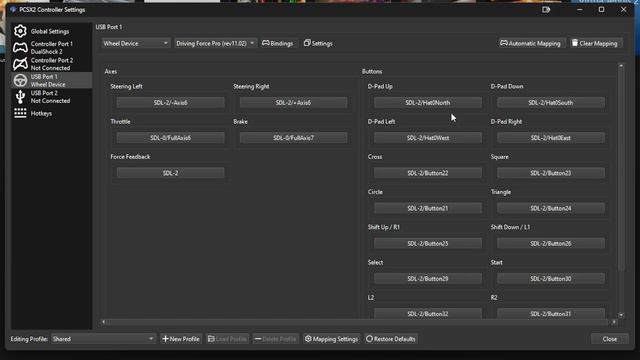
Task: Rebind D-Pad Right SDL-2/Hat0East
Action: [x=551, y=138]
